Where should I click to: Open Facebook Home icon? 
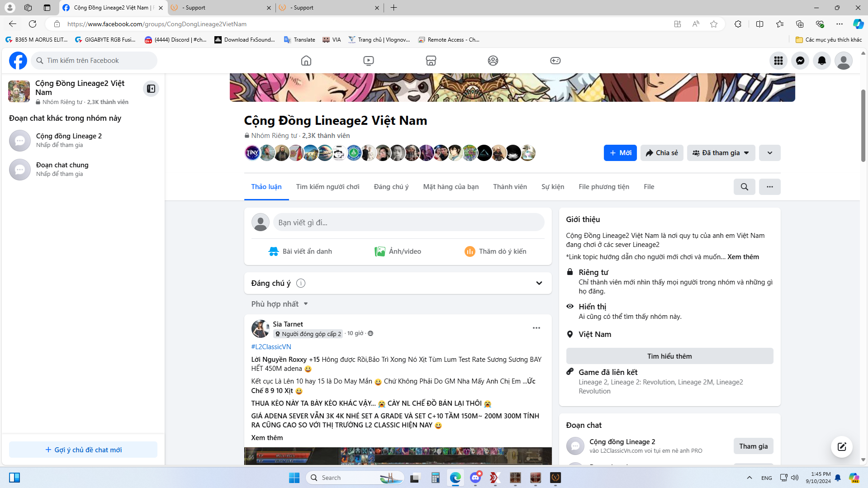[306, 61]
